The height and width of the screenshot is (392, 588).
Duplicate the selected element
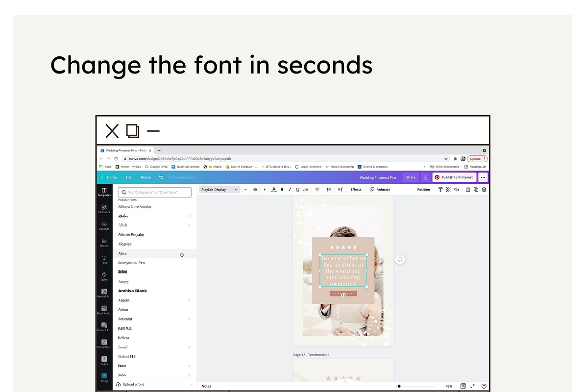point(476,190)
